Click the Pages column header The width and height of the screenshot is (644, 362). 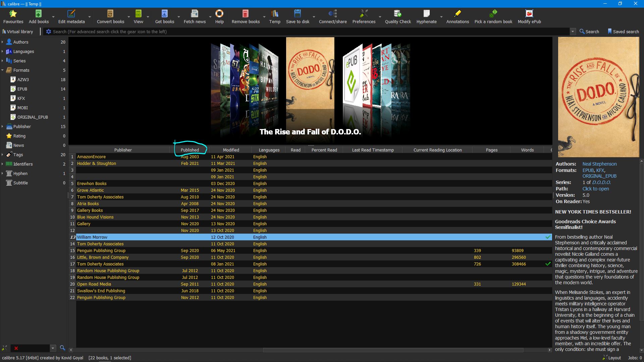pyautogui.click(x=491, y=150)
